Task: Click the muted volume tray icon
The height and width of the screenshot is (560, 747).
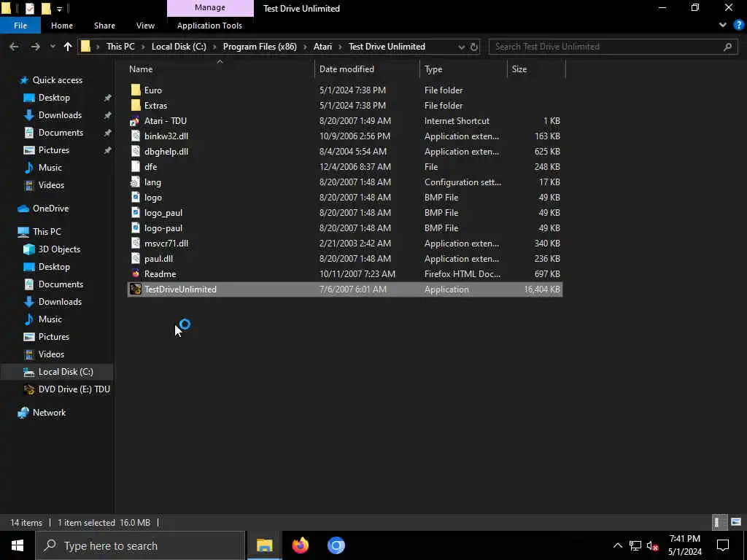Action: coord(653,545)
